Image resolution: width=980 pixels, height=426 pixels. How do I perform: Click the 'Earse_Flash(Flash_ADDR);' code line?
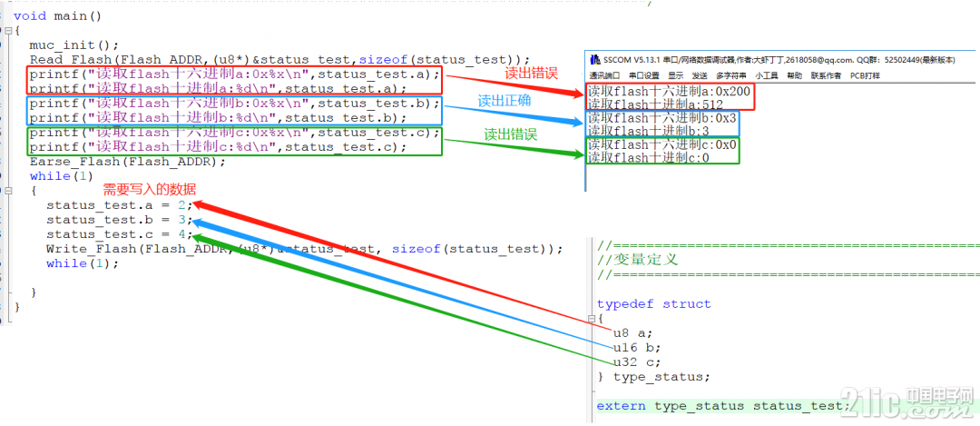pos(128,162)
